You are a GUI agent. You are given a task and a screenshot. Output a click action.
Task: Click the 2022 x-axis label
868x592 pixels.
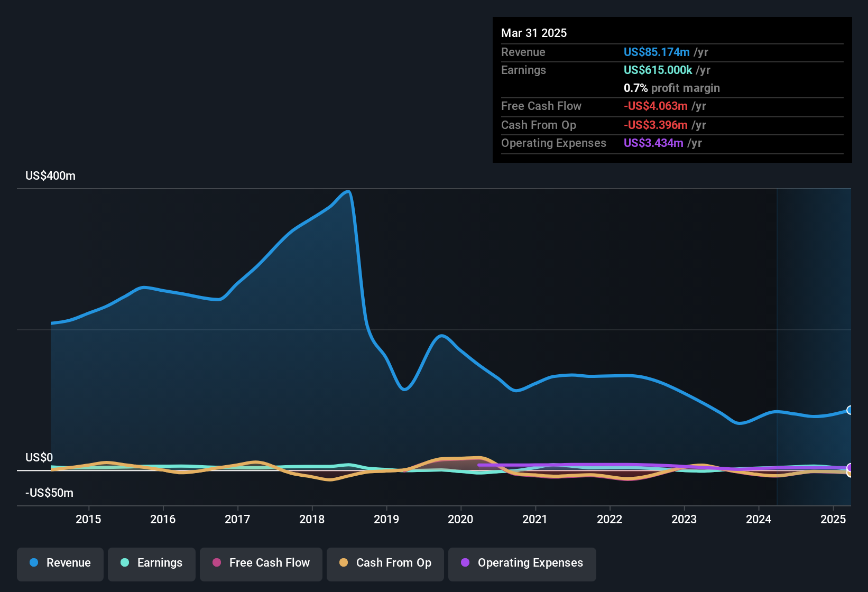(610, 519)
